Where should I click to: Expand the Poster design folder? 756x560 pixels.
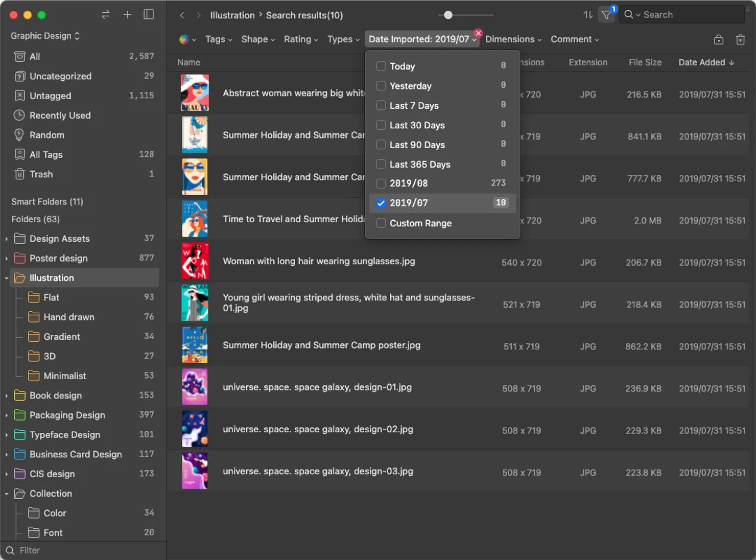(x=6, y=259)
